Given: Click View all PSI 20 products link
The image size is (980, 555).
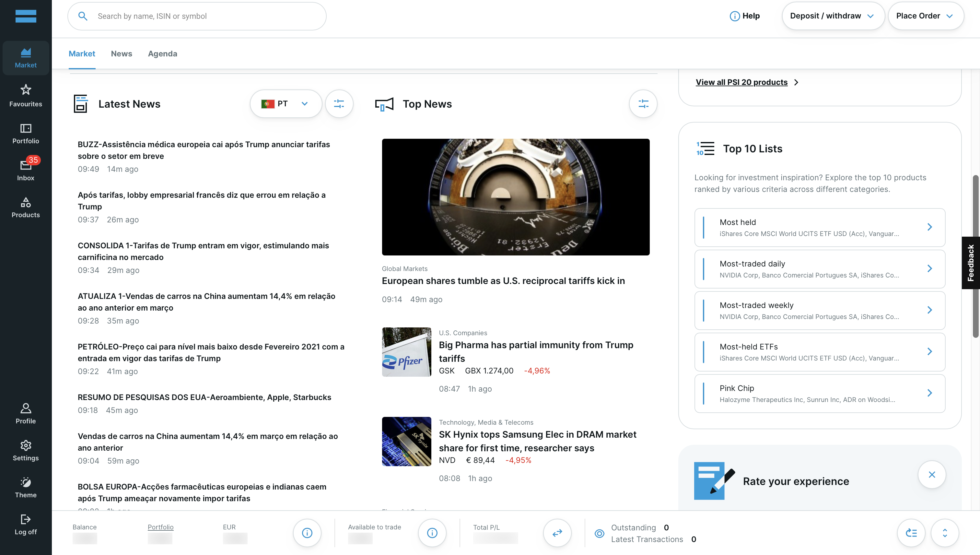Looking at the screenshot, I should [741, 82].
